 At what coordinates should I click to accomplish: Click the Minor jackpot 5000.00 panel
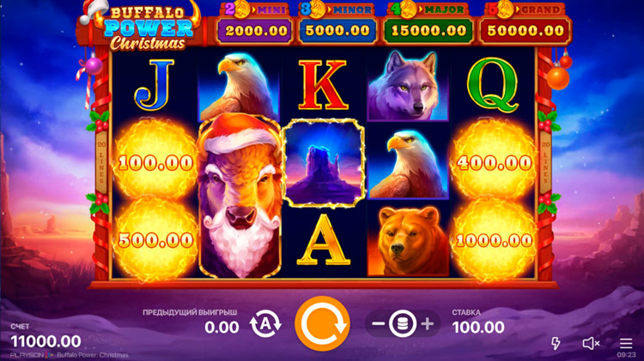coord(337,30)
